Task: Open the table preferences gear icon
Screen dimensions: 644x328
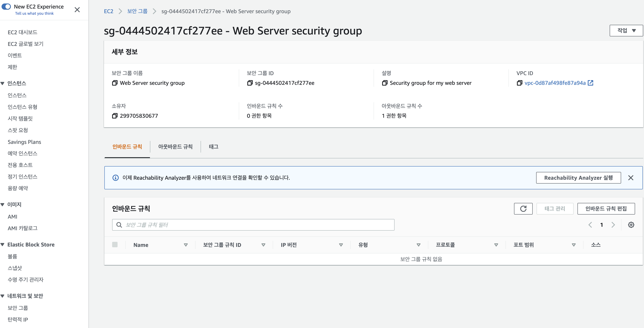Action: [631, 224]
